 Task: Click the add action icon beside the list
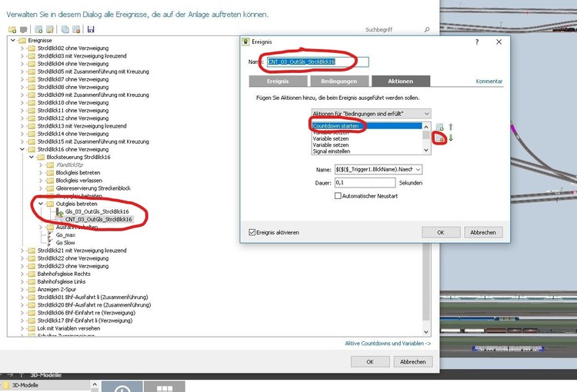[x=440, y=127]
